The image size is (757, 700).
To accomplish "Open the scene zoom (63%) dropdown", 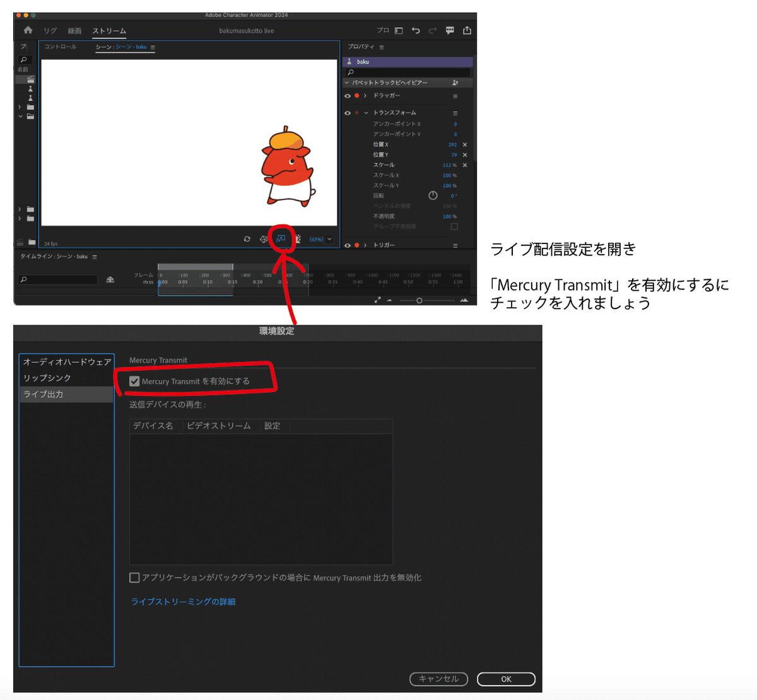I will [x=329, y=239].
